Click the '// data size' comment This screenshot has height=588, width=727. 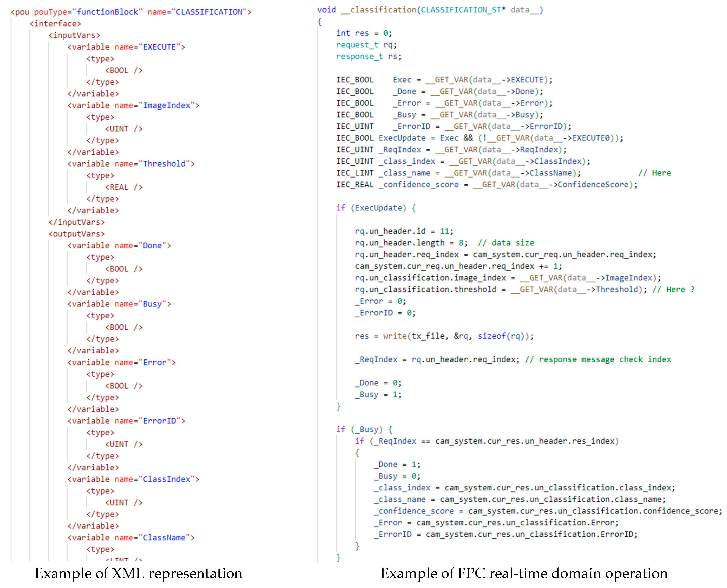click(x=506, y=243)
